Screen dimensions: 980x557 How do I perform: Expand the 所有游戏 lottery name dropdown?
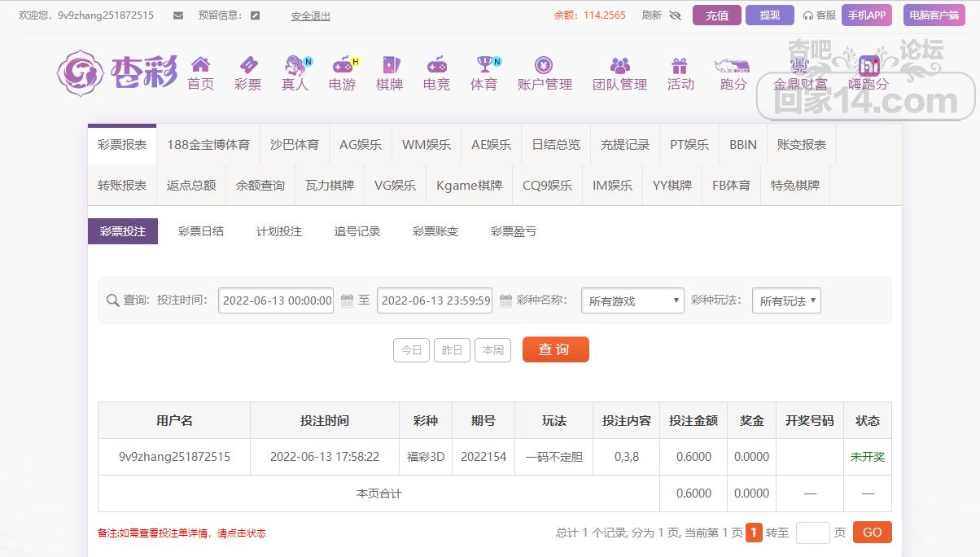pos(632,300)
